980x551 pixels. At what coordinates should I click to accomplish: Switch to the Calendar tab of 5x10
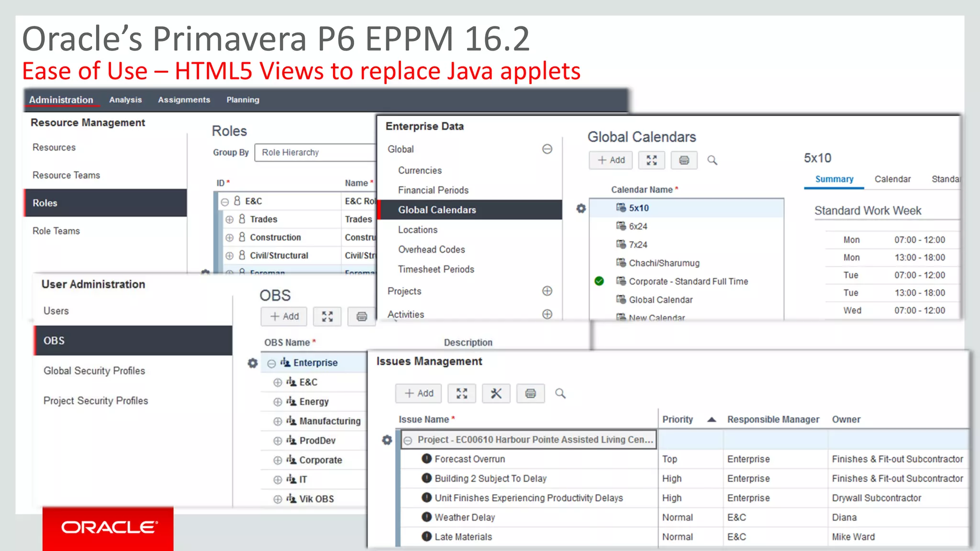tap(892, 179)
